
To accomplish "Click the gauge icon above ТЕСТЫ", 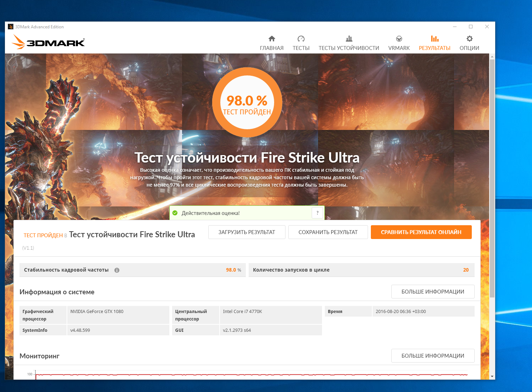I will (301, 39).
